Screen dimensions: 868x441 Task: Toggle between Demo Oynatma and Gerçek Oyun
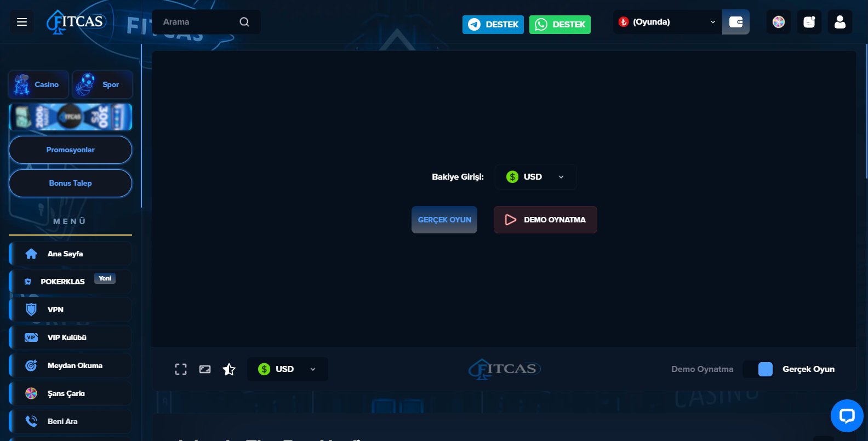click(x=758, y=369)
